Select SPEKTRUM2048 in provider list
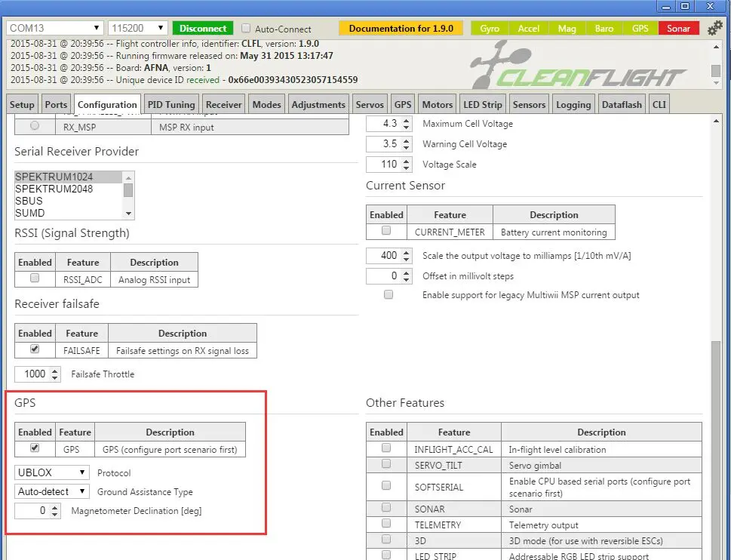 coord(68,189)
